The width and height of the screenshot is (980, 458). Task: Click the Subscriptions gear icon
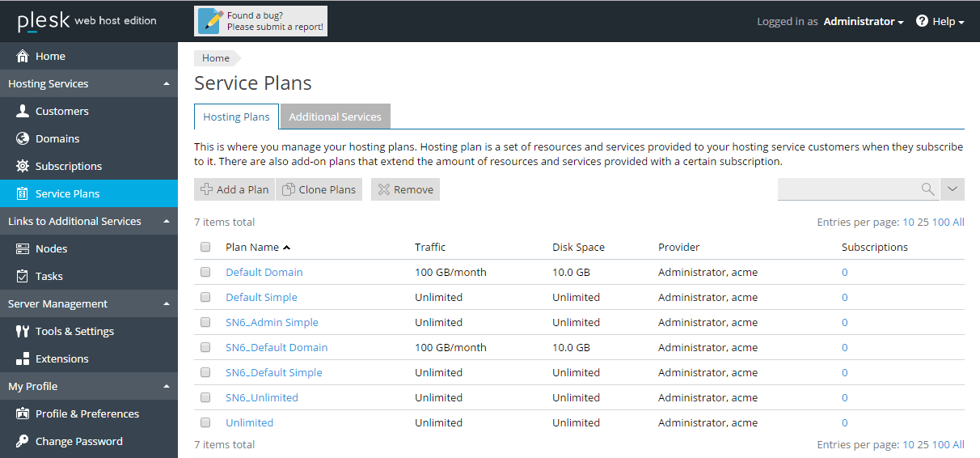23,166
